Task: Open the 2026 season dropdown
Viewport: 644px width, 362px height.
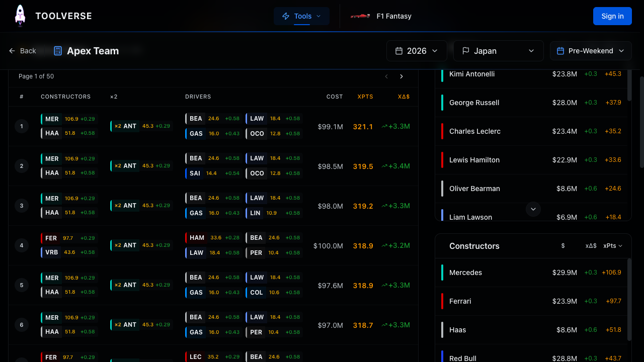Action: pyautogui.click(x=417, y=51)
